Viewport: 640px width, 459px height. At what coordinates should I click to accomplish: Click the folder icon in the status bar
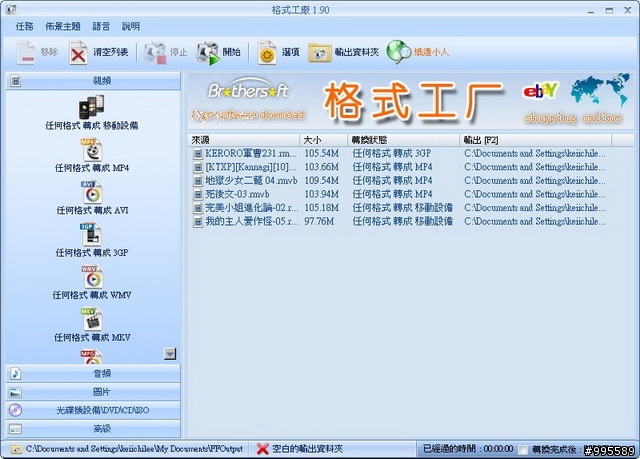[x=16, y=449]
